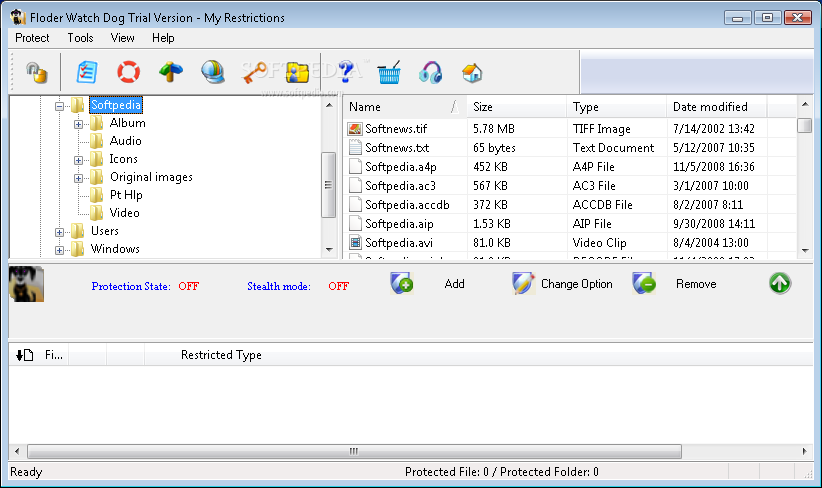Sort files by Size column header
This screenshot has height=488, width=822.
point(516,107)
